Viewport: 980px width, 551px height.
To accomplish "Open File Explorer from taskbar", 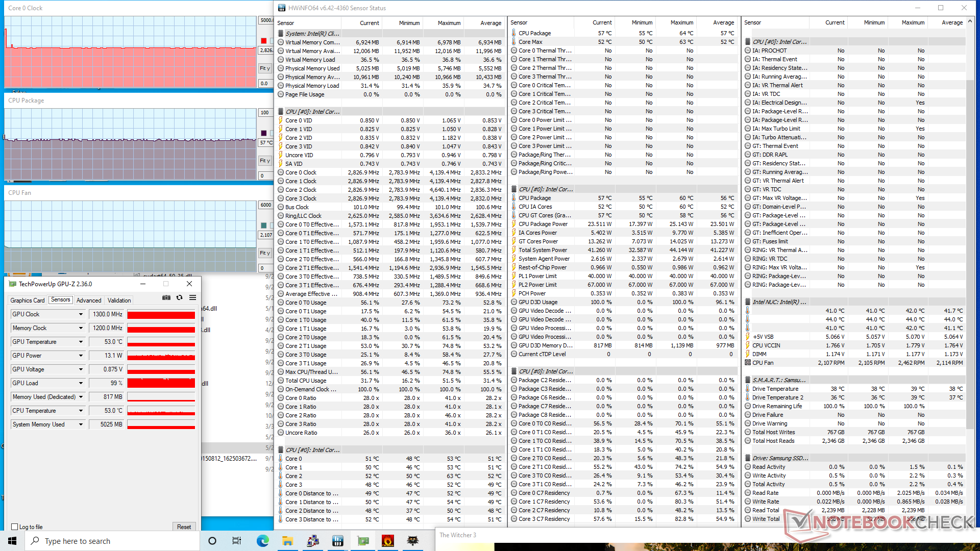I will point(287,541).
